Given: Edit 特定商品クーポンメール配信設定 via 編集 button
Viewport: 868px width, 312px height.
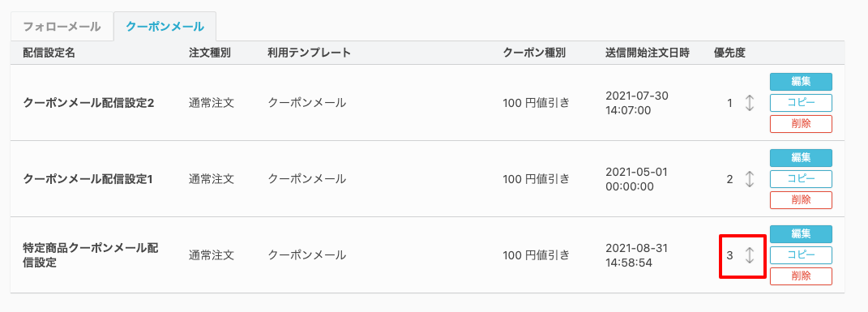Looking at the screenshot, I should tap(801, 234).
